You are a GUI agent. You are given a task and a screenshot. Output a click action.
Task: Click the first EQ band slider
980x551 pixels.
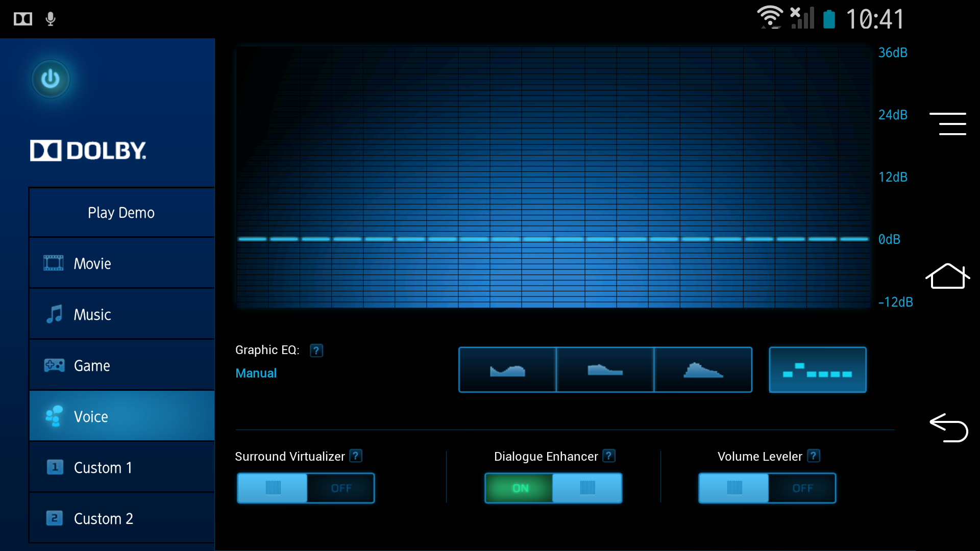252,239
